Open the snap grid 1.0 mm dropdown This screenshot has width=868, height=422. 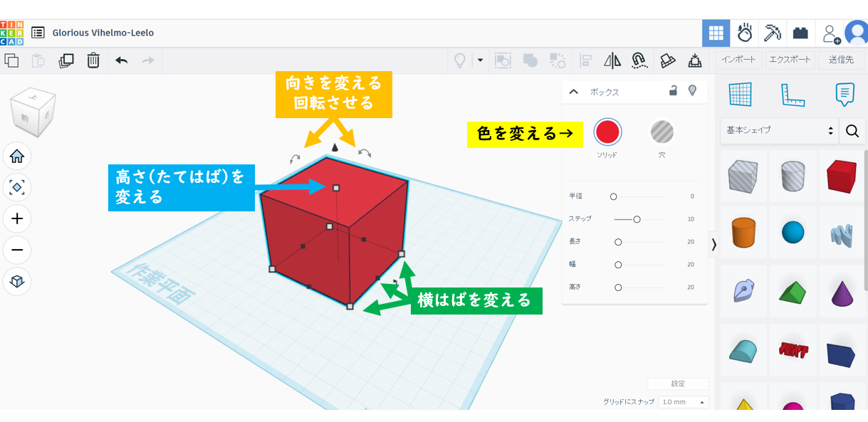point(683,402)
